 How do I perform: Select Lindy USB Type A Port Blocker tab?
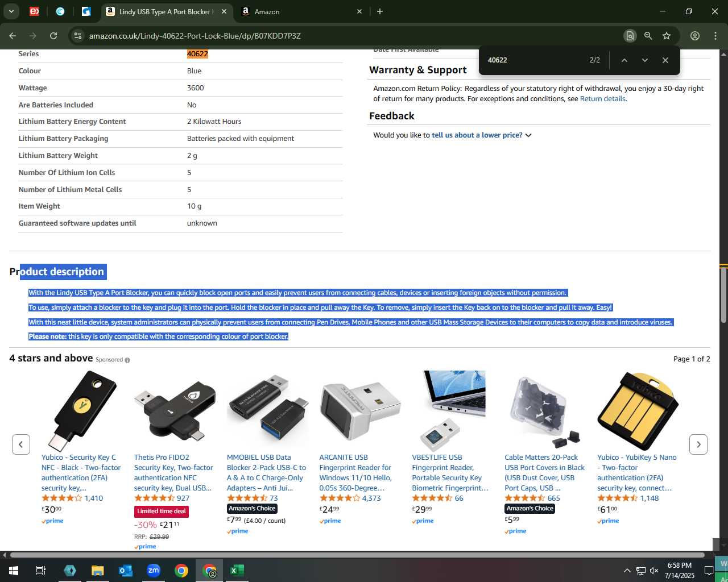point(166,11)
